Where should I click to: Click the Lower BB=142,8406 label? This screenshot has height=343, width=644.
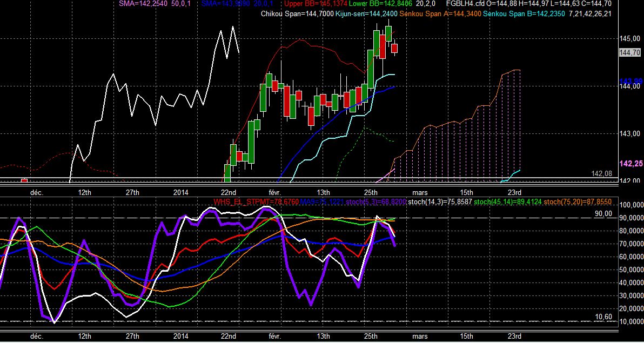379,4
